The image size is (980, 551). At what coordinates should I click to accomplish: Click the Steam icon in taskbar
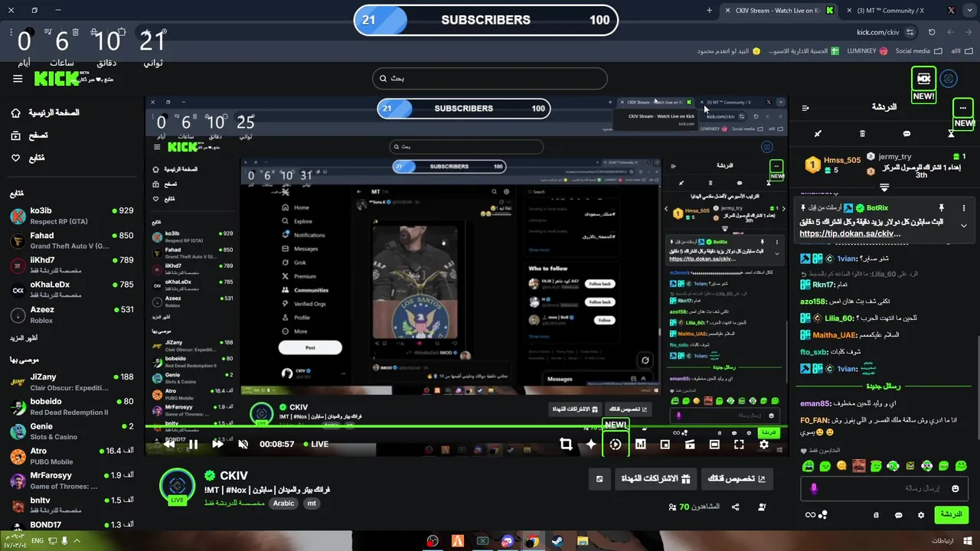pyautogui.click(x=557, y=541)
